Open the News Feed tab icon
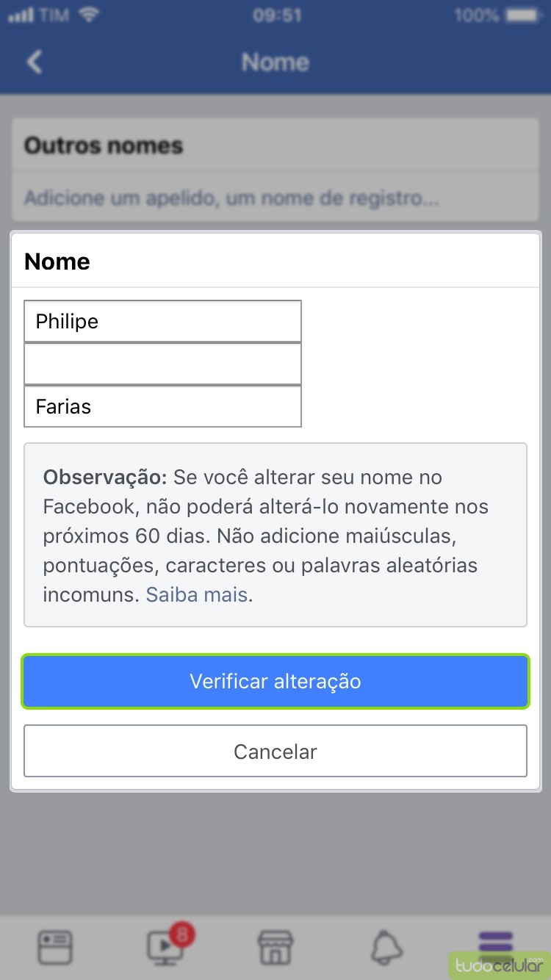This screenshot has width=551, height=980. click(x=55, y=947)
